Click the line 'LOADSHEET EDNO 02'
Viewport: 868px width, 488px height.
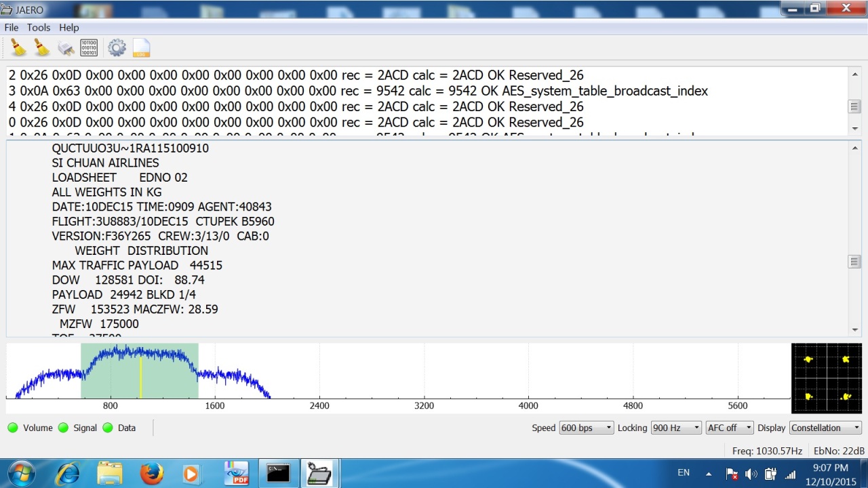(x=119, y=178)
